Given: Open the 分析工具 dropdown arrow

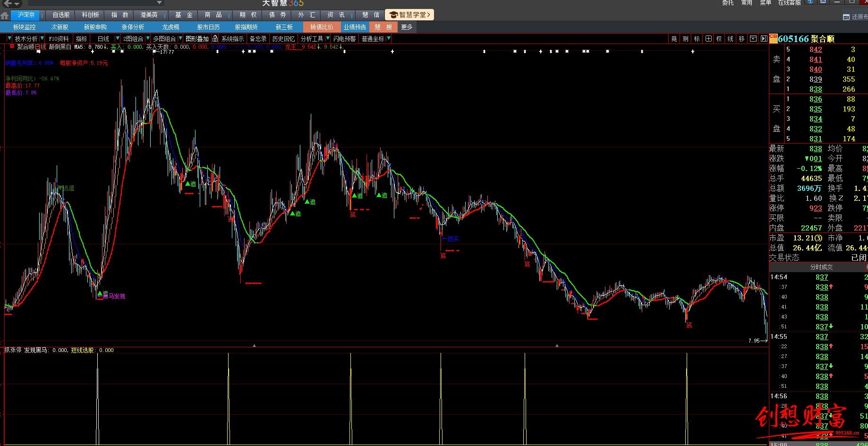Looking at the screenshot, I should click(x=328, y=38).
